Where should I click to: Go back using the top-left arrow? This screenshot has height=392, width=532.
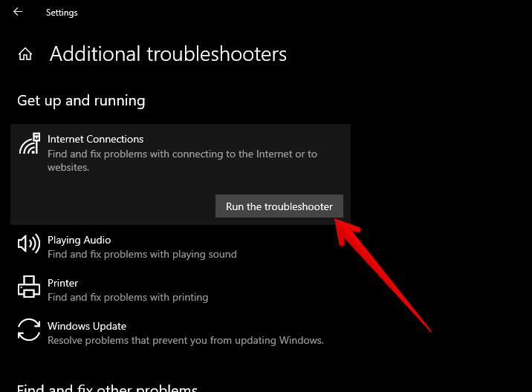tap(18, 12)
